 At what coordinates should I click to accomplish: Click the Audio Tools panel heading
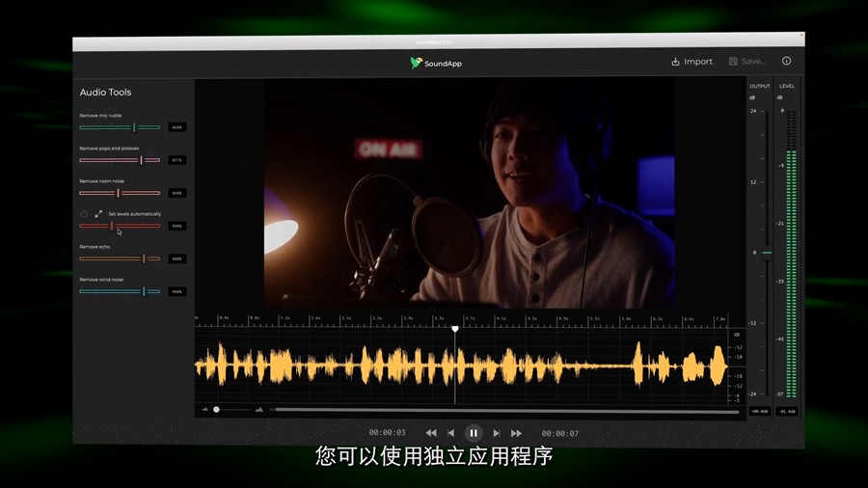tap(105, 93)
